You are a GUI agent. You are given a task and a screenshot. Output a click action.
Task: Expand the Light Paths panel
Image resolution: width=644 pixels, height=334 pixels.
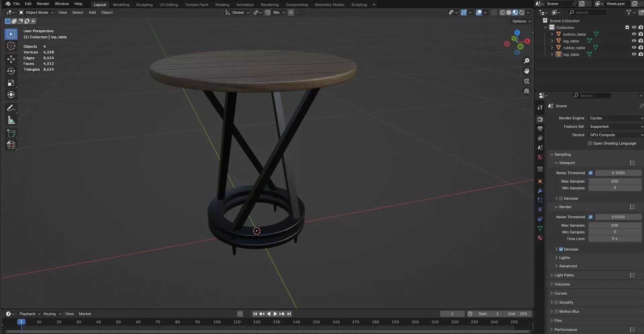[564, 275]
